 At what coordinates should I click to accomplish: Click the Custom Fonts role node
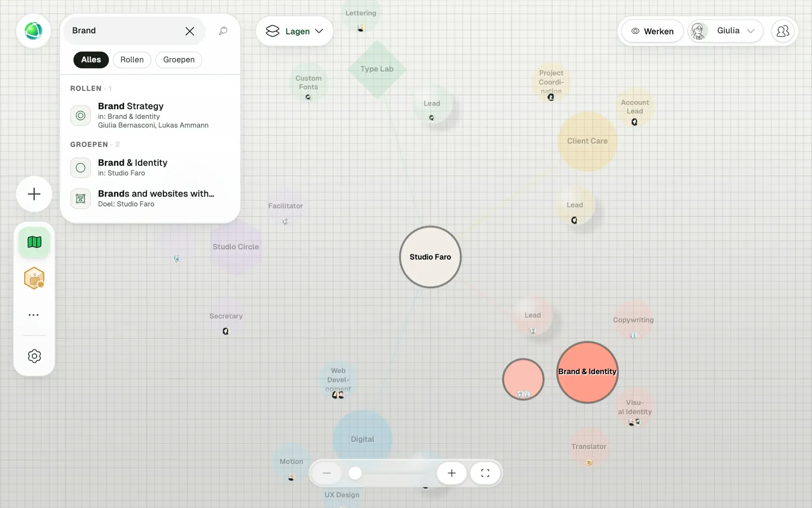[x=308, y=83]
